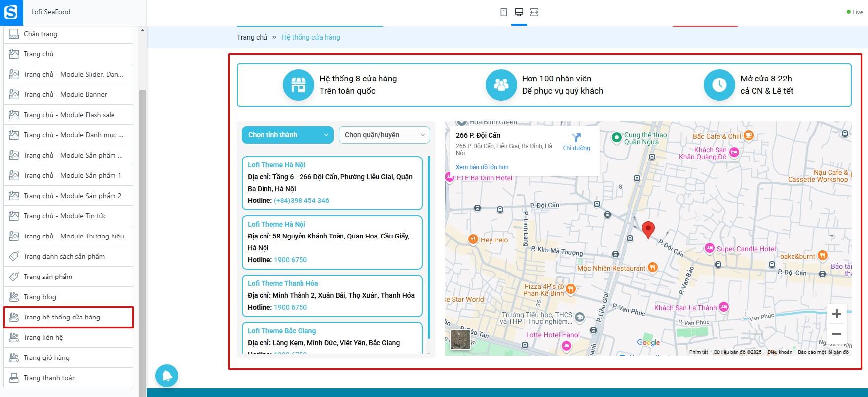
Task: Click Báo cáo một lỗi bản đồ link
Action: 823,352
